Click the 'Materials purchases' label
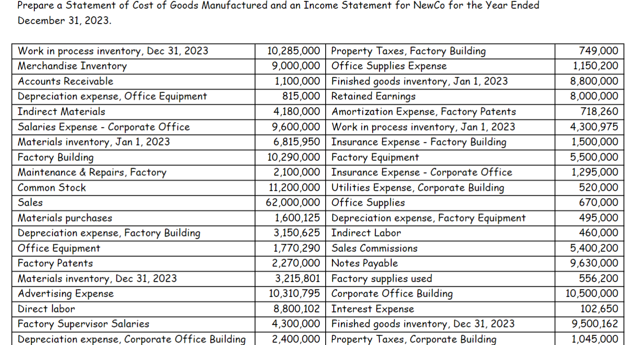 pyautogui.click(x=65, y=218)
